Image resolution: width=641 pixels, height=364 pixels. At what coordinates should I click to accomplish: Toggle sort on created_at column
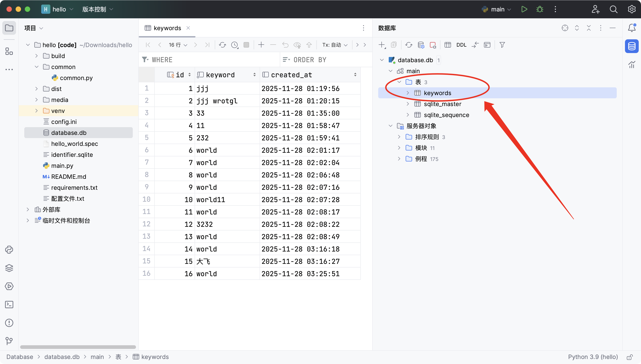[x=355, y=75]
